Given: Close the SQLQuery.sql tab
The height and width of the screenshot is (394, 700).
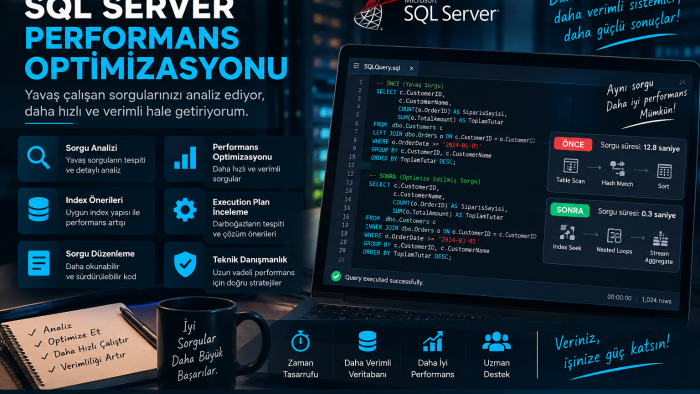Looking at the screenshot, I should click(412, 68).
